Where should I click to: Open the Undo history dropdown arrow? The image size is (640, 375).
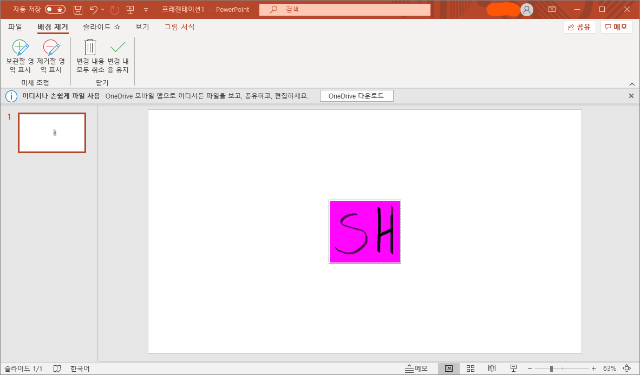pos(102,9)
